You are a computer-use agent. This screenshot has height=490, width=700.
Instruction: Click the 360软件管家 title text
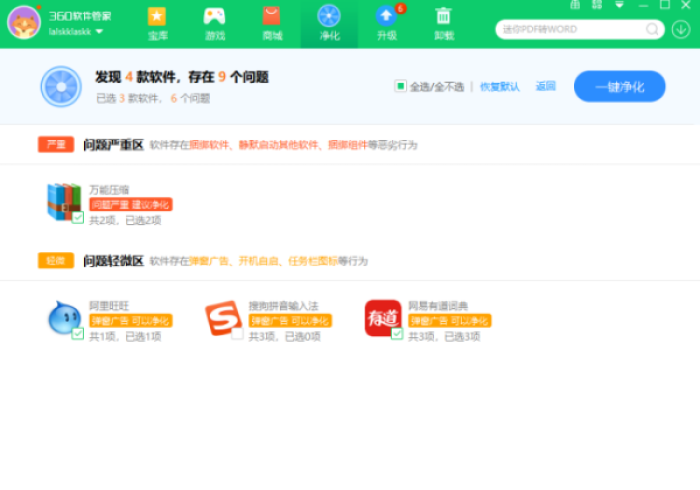[x=80, y=17]
